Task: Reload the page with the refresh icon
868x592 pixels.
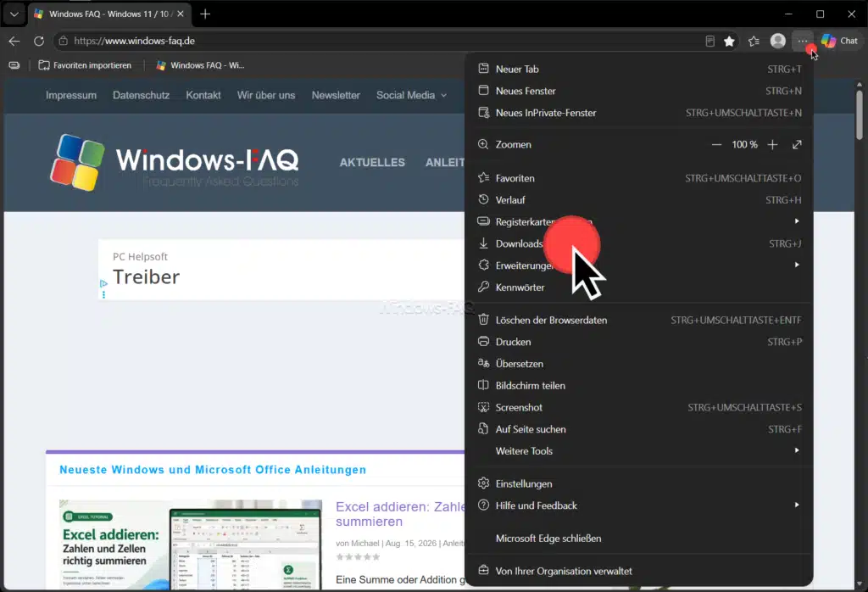Action: point(39,41)
